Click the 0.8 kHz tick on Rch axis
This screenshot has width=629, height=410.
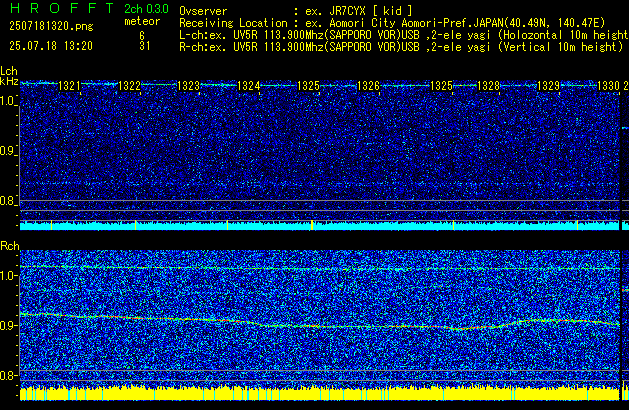(9, 375)
